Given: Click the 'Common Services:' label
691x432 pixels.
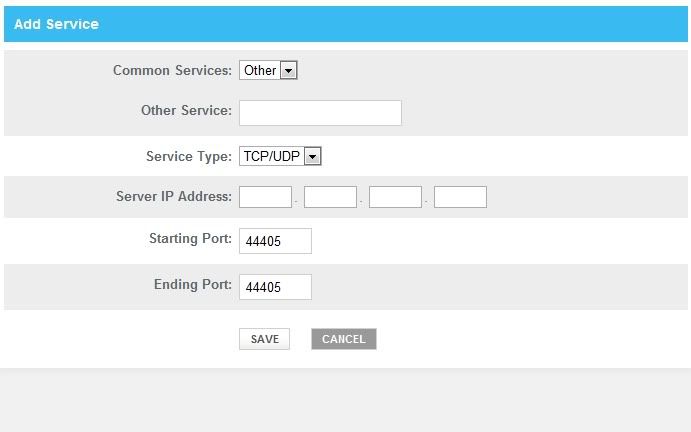Looking at the screenshot, I should tap(172, 71).
